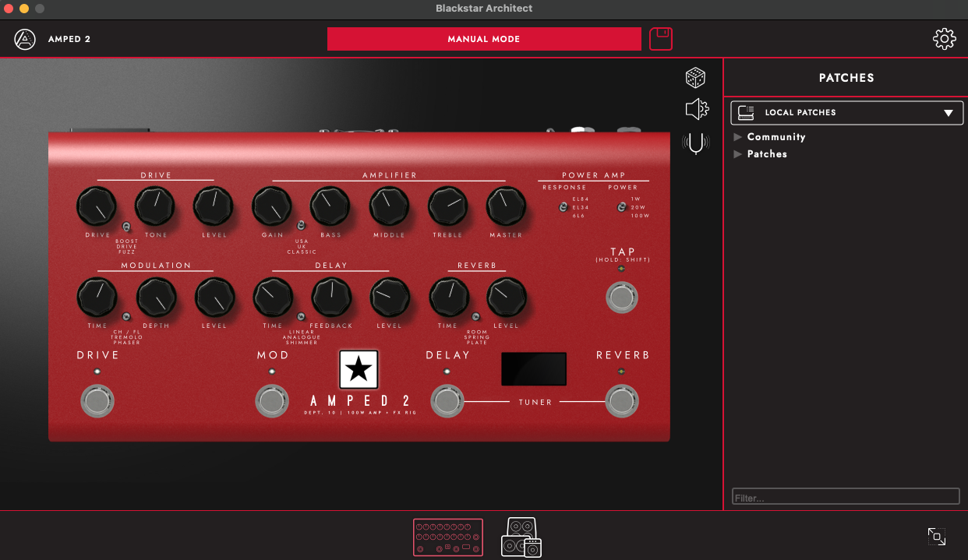The width and height of the screenshot is (968, 560).
Task: Flip the 1W/20W/100W power switch
Action: 621,207
